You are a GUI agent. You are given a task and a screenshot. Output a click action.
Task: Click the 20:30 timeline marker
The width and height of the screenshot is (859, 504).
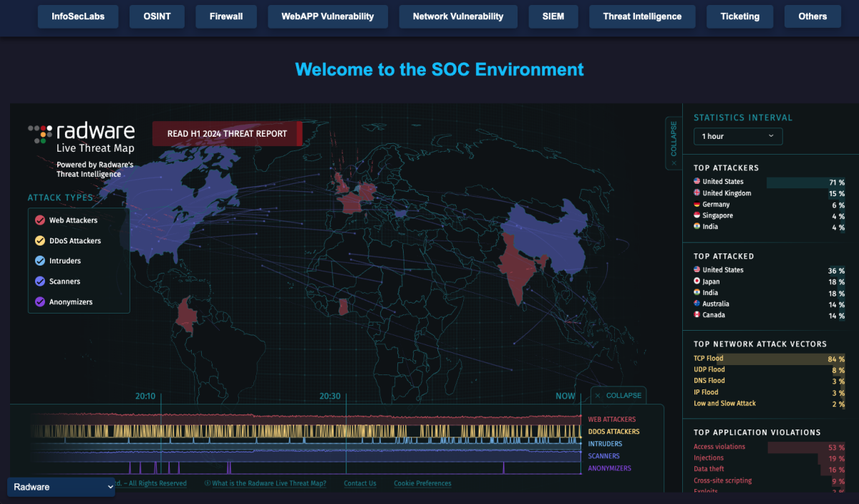(330, 396)
